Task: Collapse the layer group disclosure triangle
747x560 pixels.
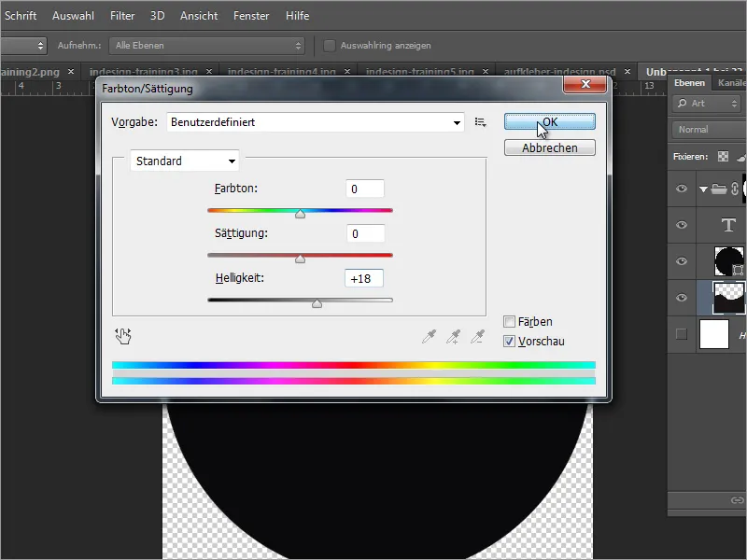Action: click(x=703, y=189)
